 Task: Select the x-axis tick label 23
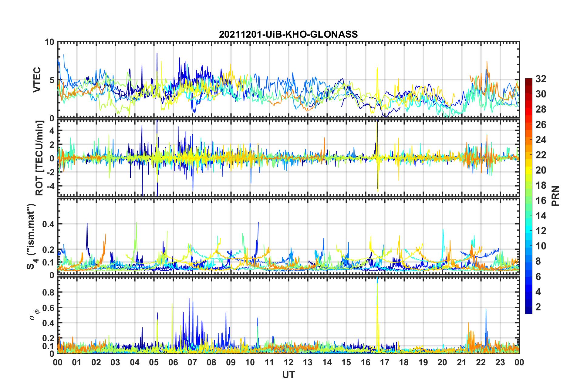(500, 362)
